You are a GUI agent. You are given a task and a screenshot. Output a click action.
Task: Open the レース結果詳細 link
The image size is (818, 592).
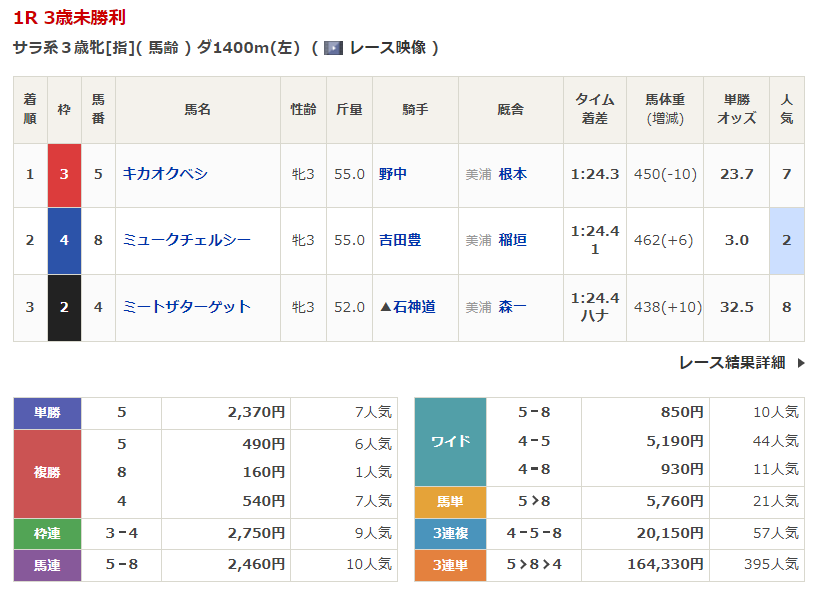[731, 363]
